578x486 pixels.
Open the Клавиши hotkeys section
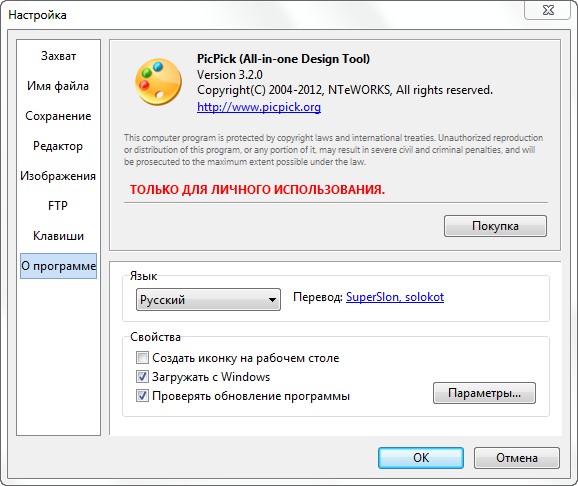tap(58, 236)
